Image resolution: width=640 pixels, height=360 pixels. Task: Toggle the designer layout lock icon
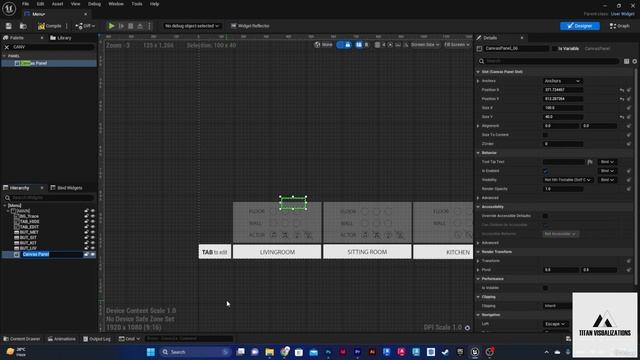pyautogui.click(x=348, y=45)
